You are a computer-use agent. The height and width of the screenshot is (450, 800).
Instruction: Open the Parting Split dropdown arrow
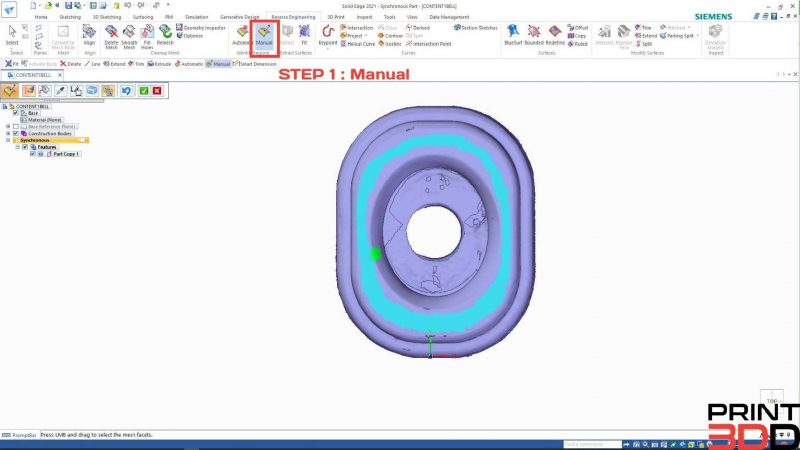click(x=697, y=36)
